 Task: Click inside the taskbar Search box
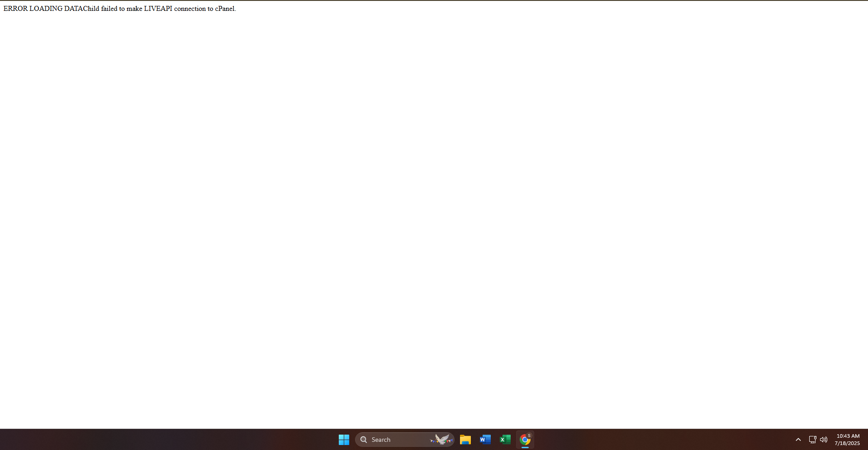point(405,440)
